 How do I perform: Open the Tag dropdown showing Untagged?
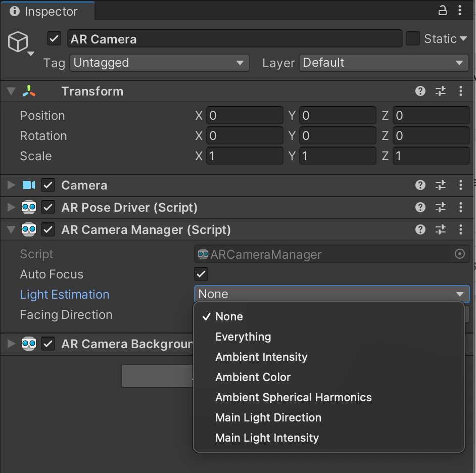159,63
